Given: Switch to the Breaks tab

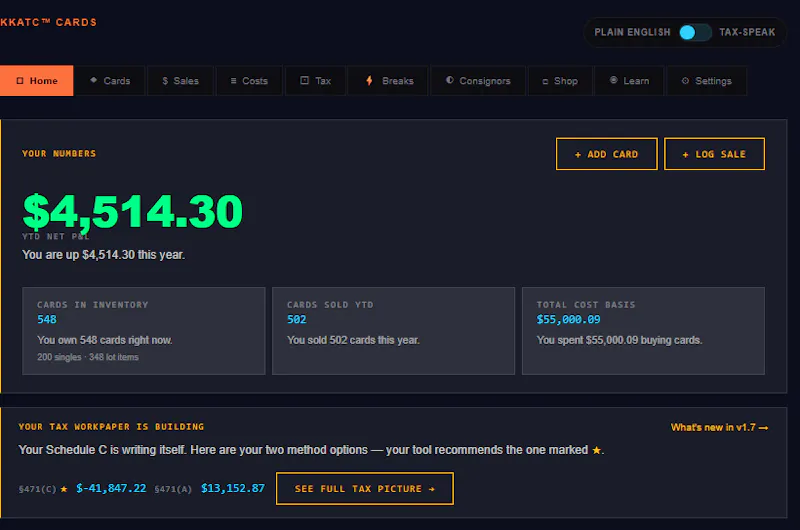Looking at the screenshot, I should [x=389, y=81].
